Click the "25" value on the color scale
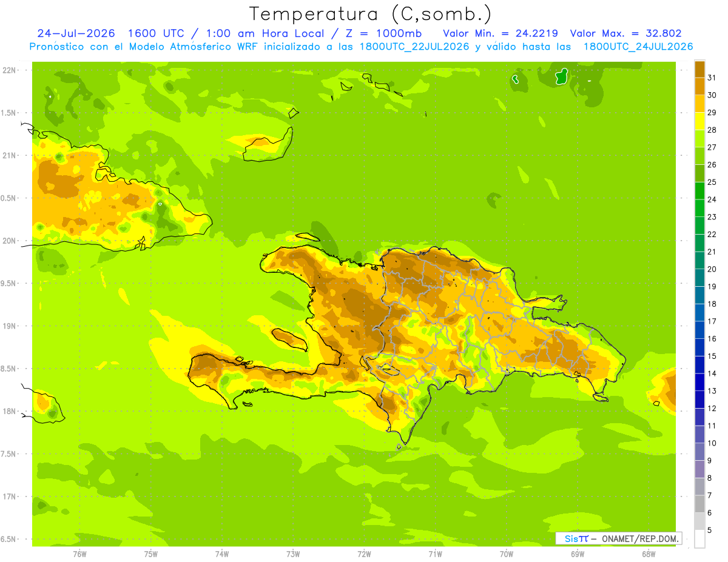728x562 pixels. coord(712,182)
